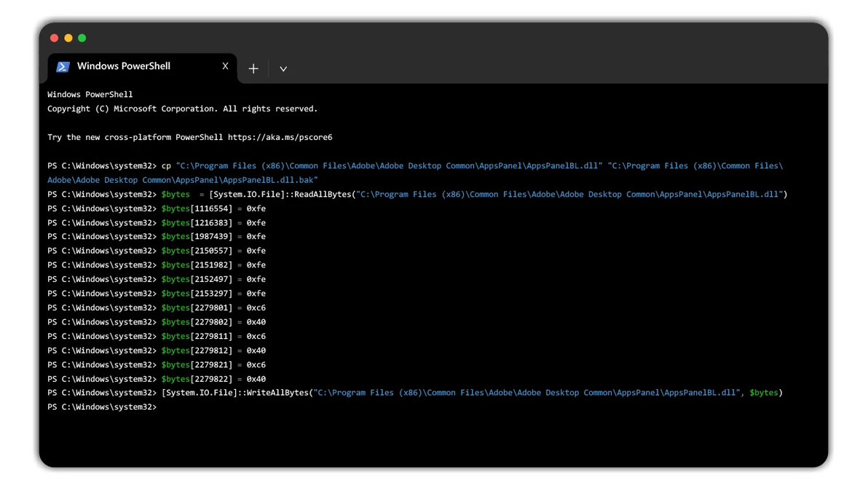This screenshot has height=489, width=868.
Task: Click the green maximize window button
Action: (x=82, y=38)
